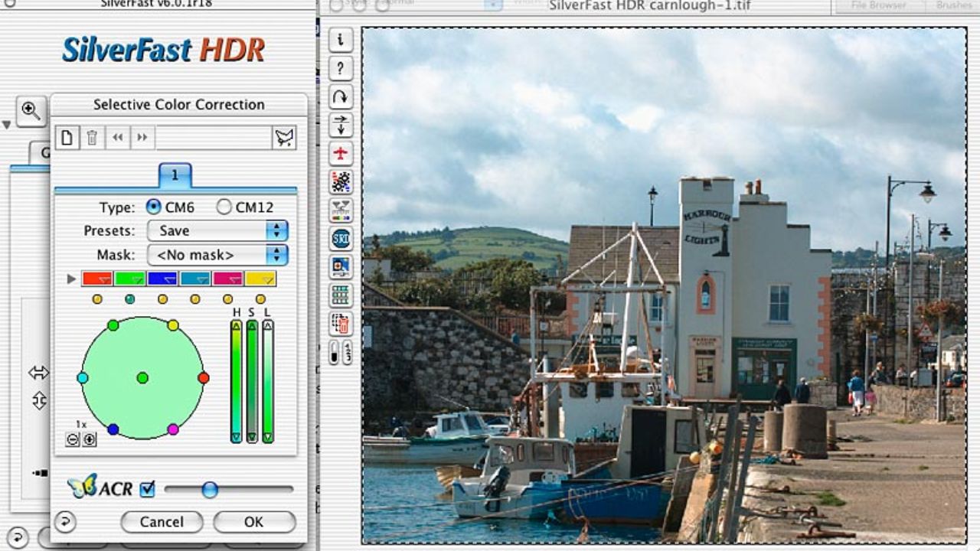Toggle the indicator dot under red swatch
This screenshot has height=551, width=980.
tap(97, 299)
